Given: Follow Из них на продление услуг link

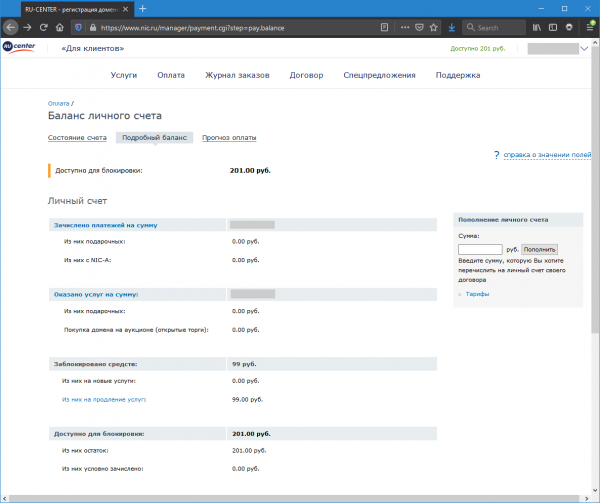Looking at the screenshot, I should pos(103,399).
